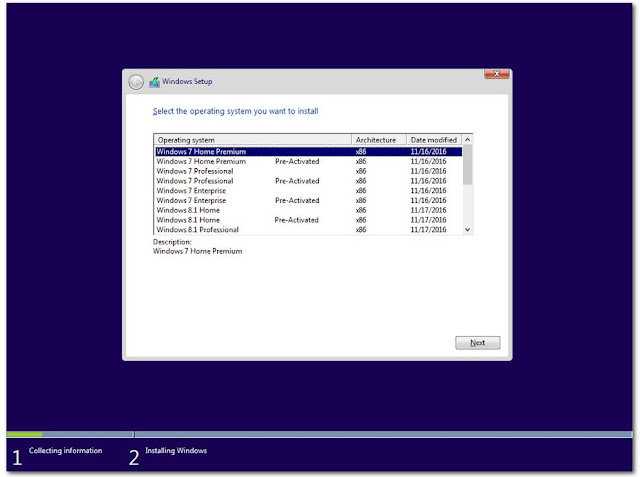Click the list scroll down arrow
The height and width of the screenshot is (477, 640).
click(x=468, y=230)
